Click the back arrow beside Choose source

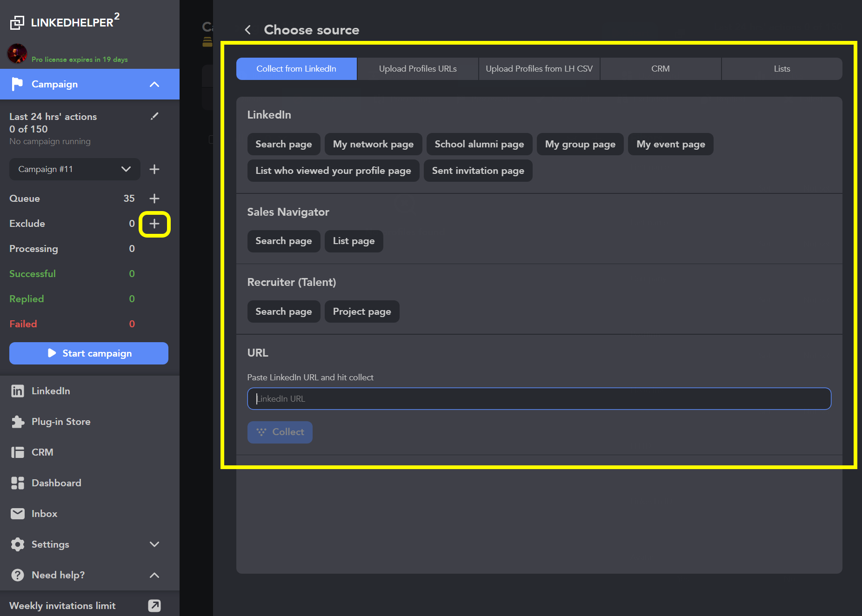point(248,30)
